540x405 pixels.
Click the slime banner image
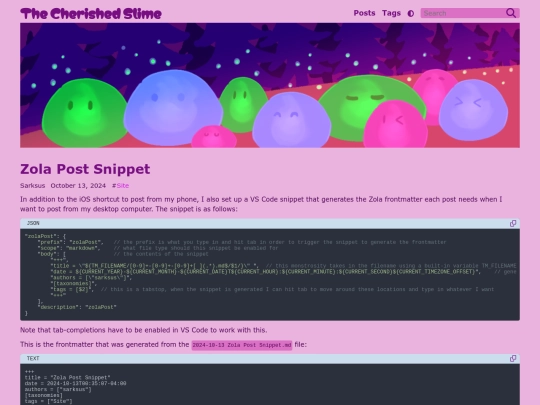(x=270, y=85)
